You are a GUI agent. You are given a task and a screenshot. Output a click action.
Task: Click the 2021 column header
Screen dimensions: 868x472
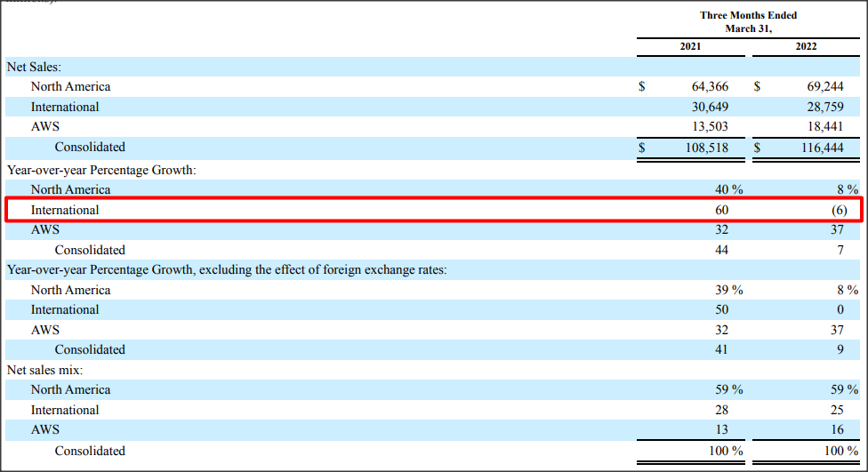click(x=690, y=46)
